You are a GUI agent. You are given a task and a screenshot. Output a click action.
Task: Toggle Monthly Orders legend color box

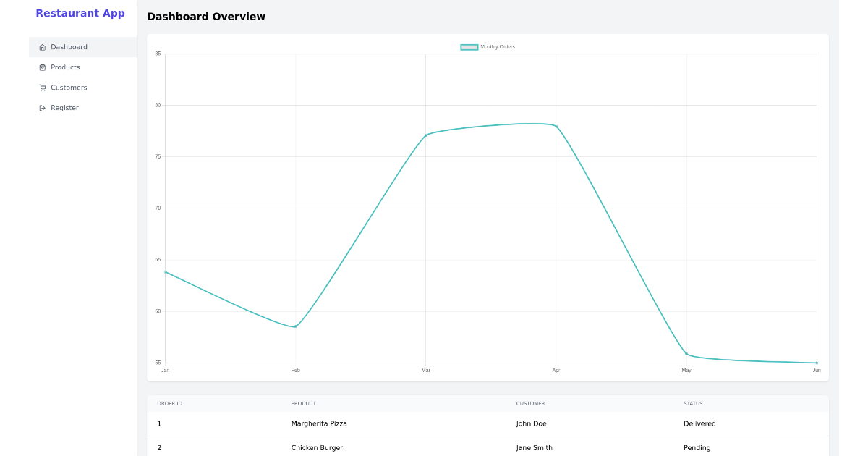(x=469, y=47)
